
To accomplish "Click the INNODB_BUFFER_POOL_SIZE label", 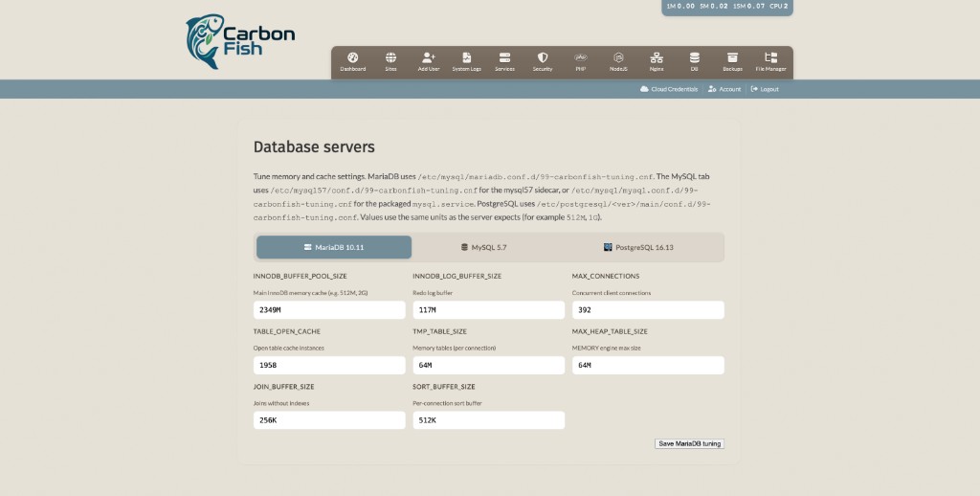I will point(300,276).
